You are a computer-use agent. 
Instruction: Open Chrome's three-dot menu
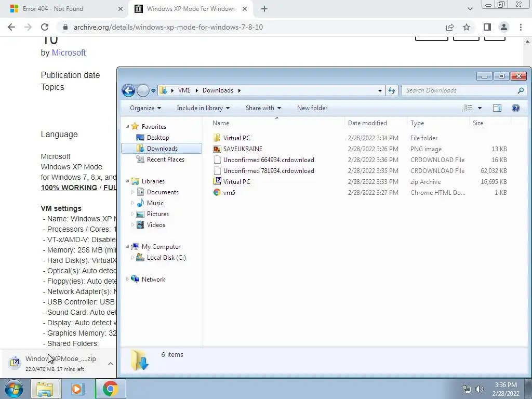click(x=521, y=27)
